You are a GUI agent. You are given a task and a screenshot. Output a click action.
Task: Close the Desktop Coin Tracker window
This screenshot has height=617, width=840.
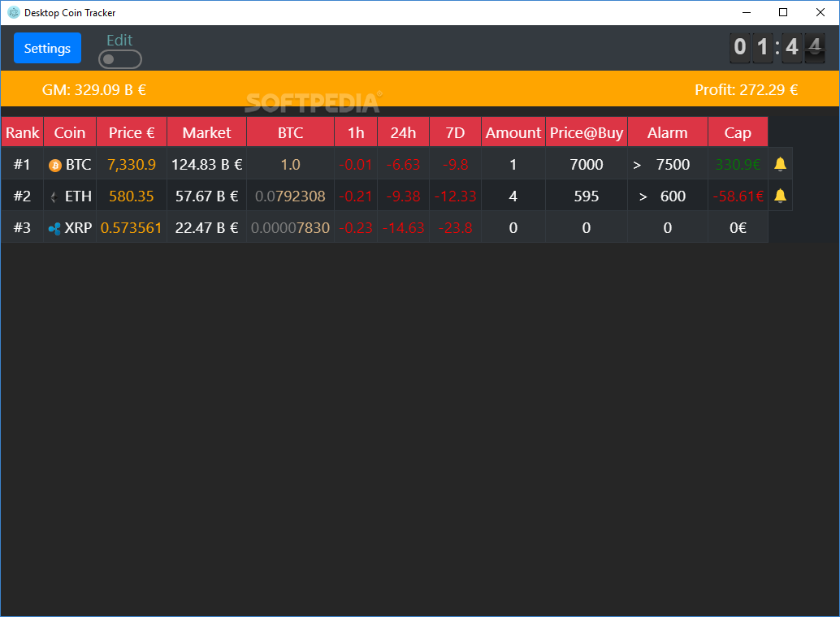pos(821,12)
